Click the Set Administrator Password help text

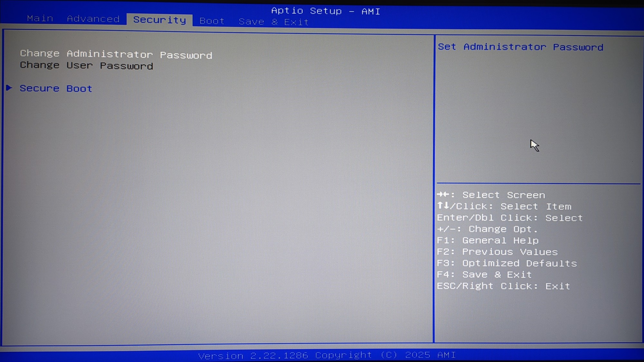coord(520,47)
